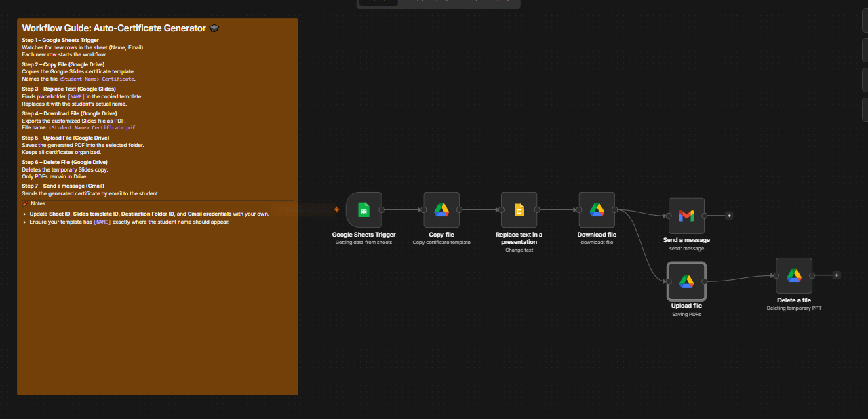Select connection line from Upload file to Delete
Image resolution: width=868 pixels, height=419 pixels.
pos(741,279)
